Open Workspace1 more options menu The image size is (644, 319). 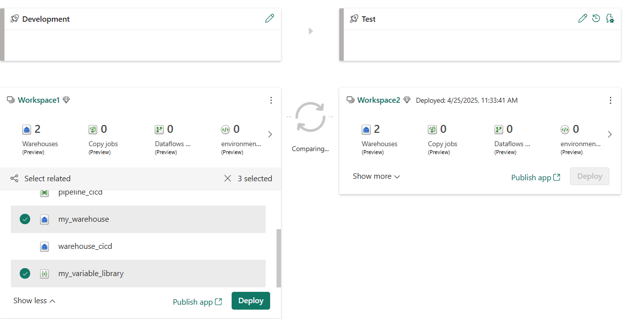pyautogui.click(x=271, y=100)
